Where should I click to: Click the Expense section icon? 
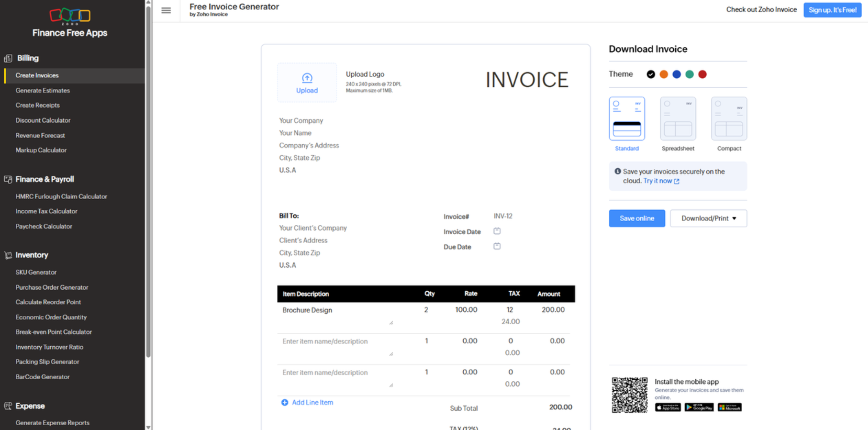(x=8, y=406)
